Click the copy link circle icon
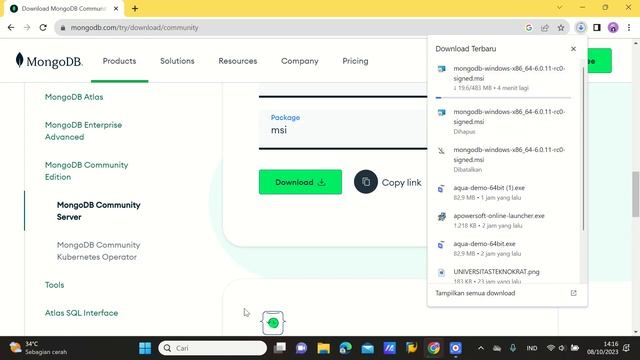The height and width of the screenshot is (360, 640). [x=366, y=182]
